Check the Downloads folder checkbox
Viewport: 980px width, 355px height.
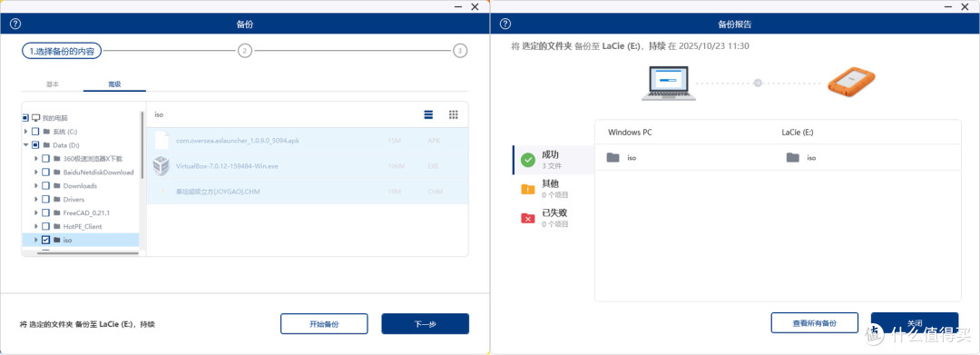(x=45, y=185)
